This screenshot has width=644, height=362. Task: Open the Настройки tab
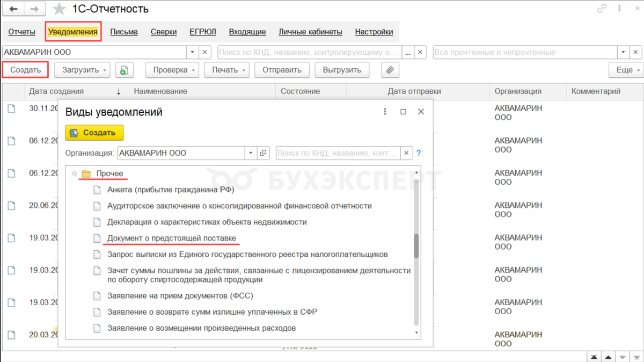click(x=374, y=32)
